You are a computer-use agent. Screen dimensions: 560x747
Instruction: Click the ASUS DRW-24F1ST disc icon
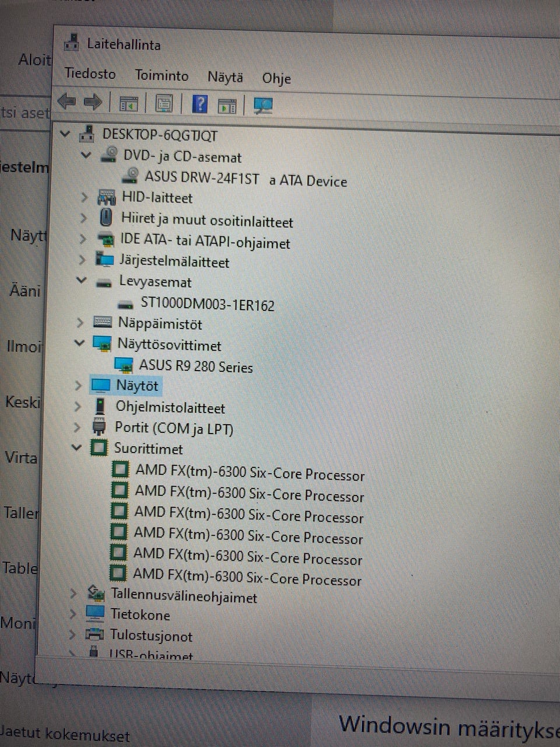(x=131, y=175)
